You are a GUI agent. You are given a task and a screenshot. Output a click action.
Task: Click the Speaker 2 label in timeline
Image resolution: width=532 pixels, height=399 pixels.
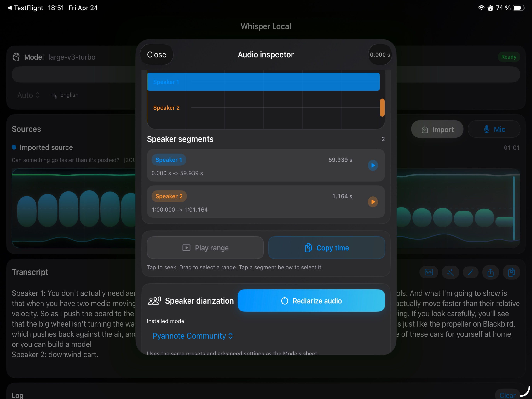point(166,107)
